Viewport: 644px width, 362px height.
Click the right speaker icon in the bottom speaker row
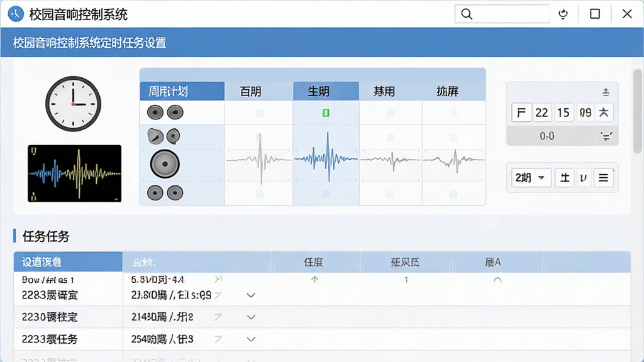click(x=175, y=192)
